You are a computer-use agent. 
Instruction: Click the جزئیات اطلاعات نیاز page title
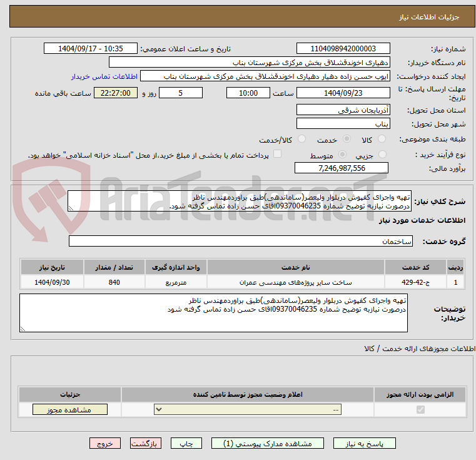point(429,17)
